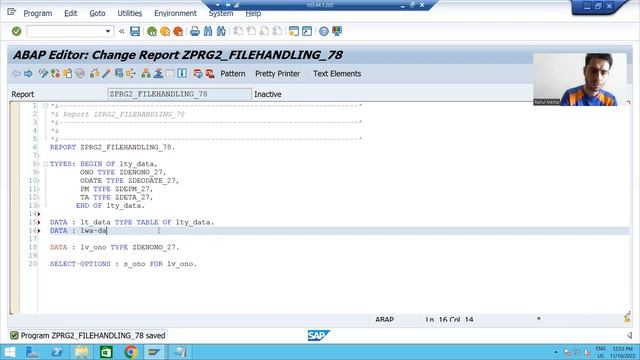Click the SELECT-OPTIONS line 20
The image size is (640, 360).
123,264
